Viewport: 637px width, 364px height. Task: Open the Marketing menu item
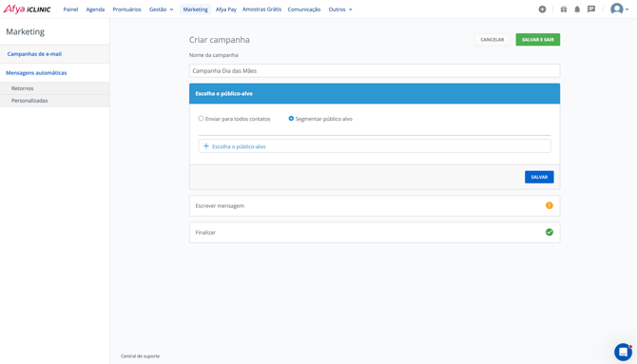point(196,10)
